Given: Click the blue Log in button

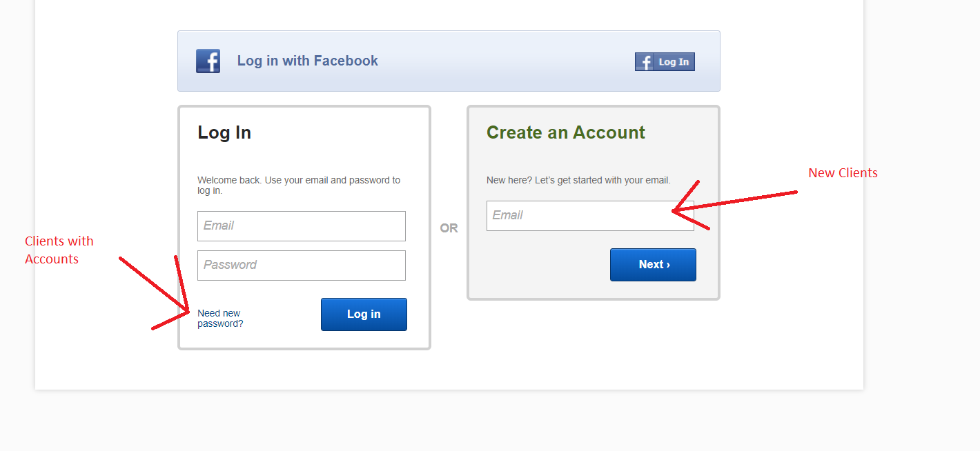Looking at the screenshot, I should point(364,314).
